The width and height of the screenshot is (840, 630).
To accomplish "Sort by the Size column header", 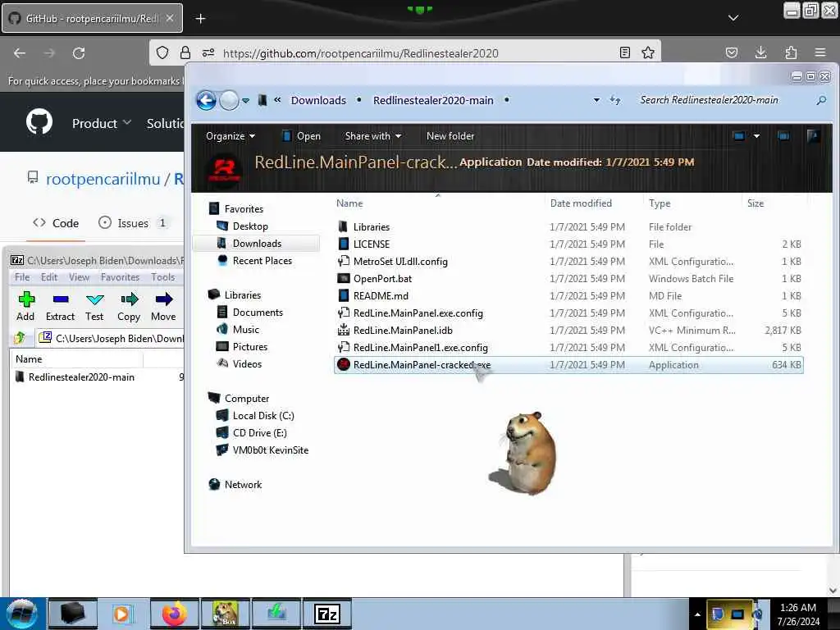I will coord(756,203).
